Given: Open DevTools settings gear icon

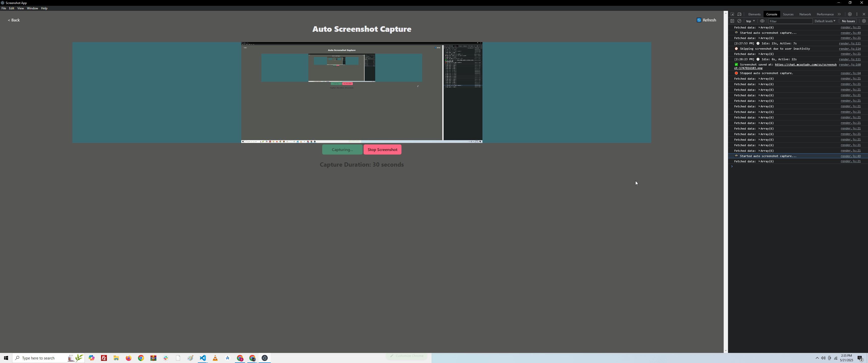Looking at the screenshot, I should [850, 14].
